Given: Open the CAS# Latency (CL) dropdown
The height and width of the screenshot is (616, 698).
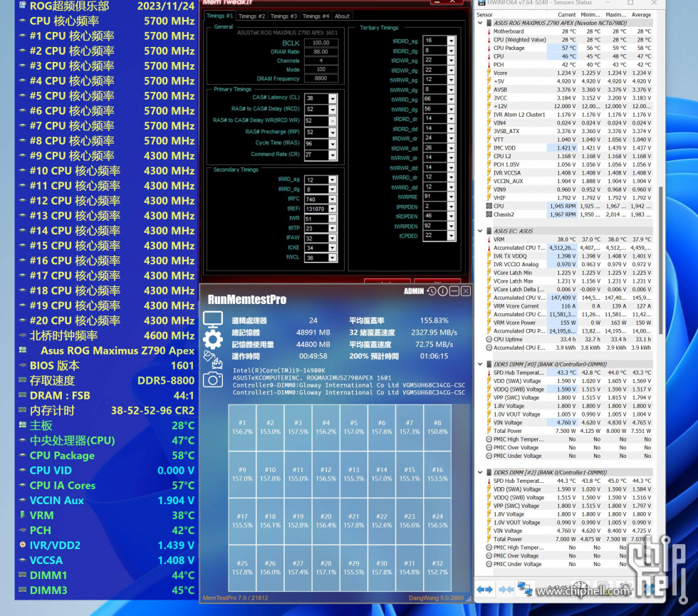Looking at the screenshot, I should pos(333,98).
